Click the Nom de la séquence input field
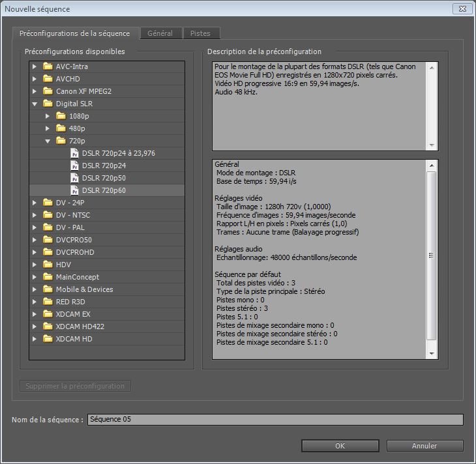Viewport: 476px width, 464px height. click(275, 420)
